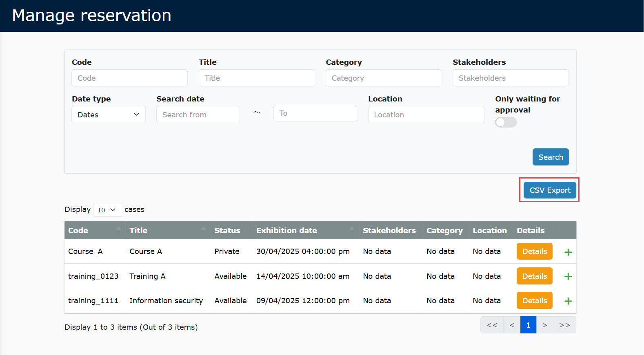
Task: Go to the first page with <<
Action: pyautogui.click(x=492, y=325)
